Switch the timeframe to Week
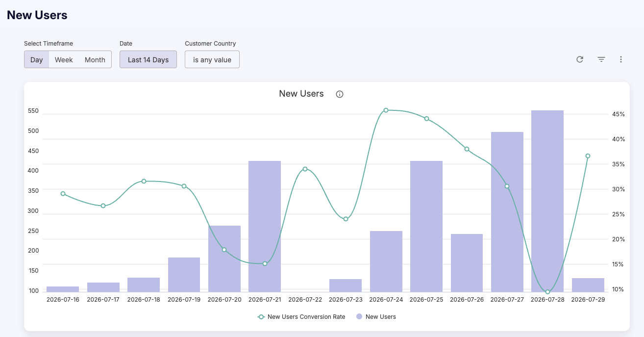644x337 pixels. pos(64,60)
